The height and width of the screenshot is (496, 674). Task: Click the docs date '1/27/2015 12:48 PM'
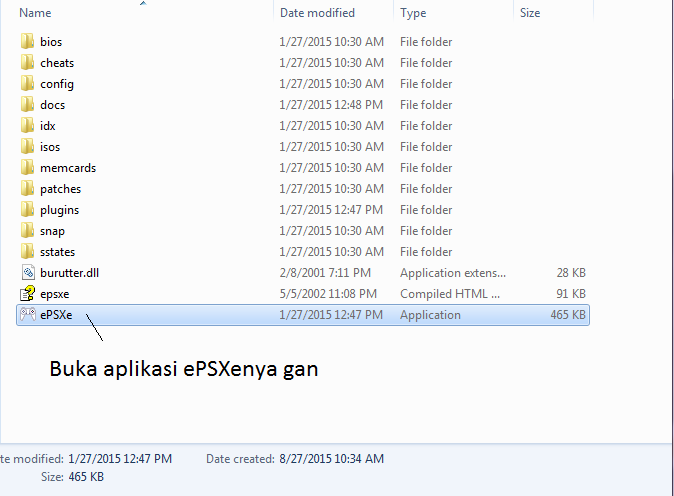[331, 105]
